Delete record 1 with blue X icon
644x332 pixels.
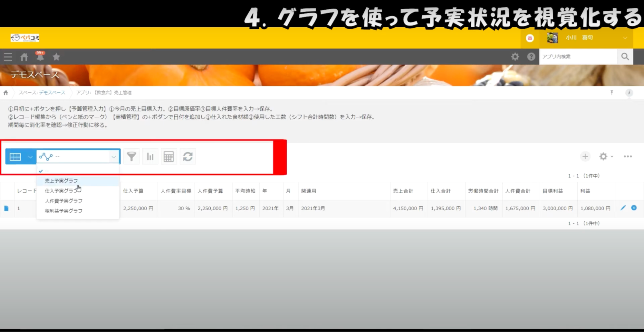point(634,208)
